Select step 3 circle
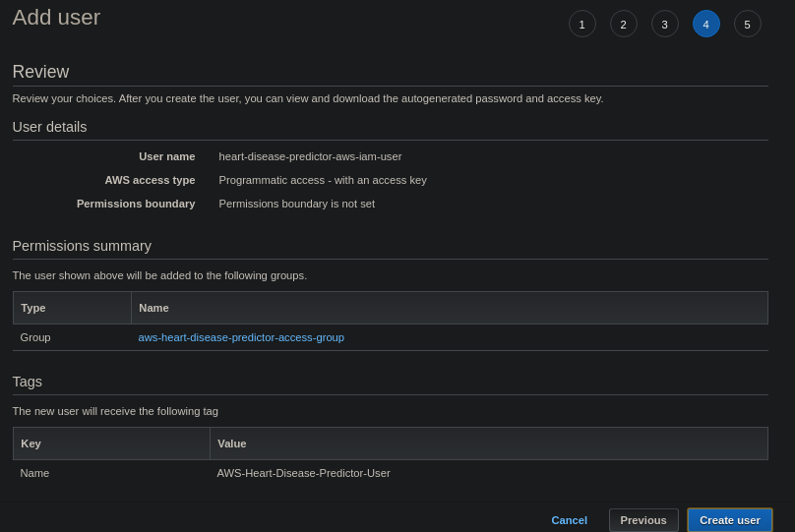Image resolution: width=795 pixels, height=532 pixels. pyautogui.click(x=664, y=24)
